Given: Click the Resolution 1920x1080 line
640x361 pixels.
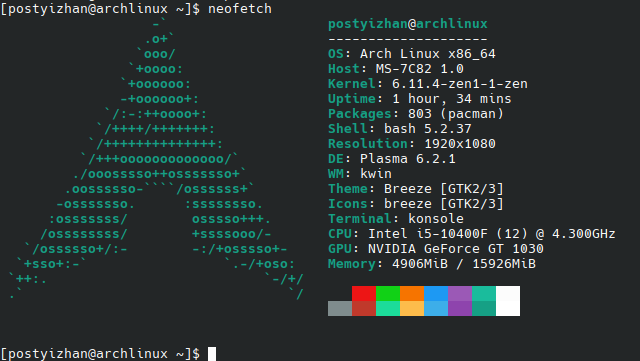Looking at the screenshot, I should 412,144.
